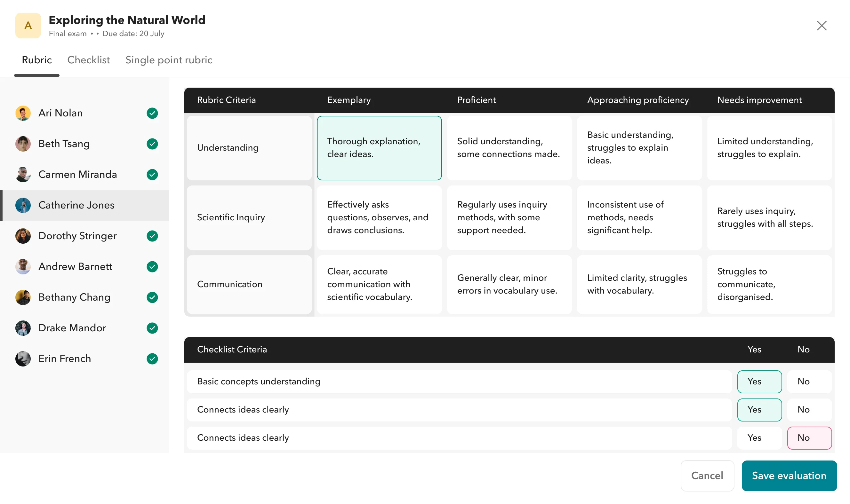Choose 'Thorough explanation, clear ideas' for Understanding

[x=379, y=148]
